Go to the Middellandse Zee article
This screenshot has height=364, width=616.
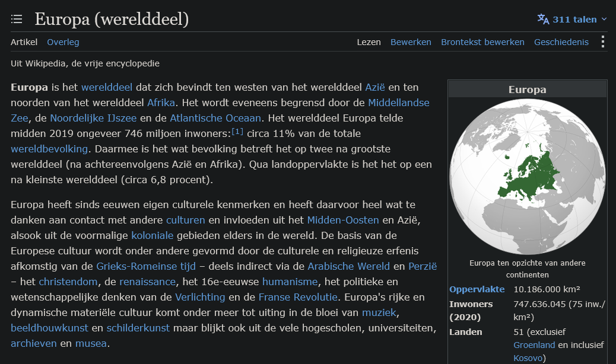coord(398,103)
